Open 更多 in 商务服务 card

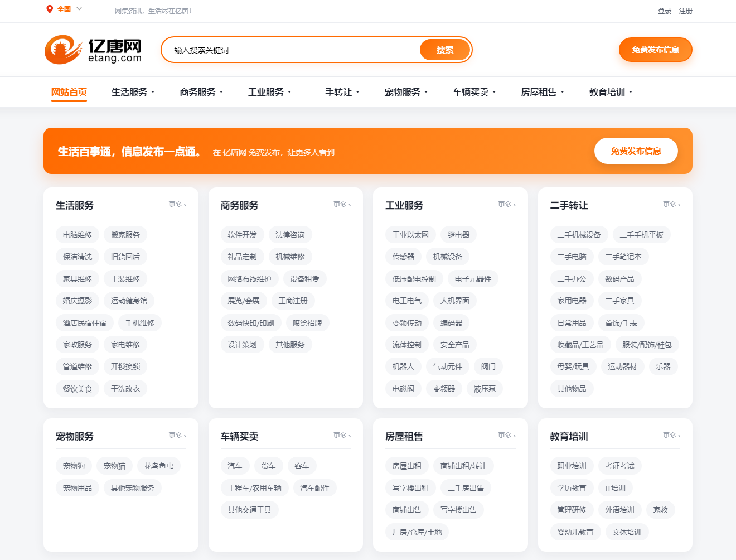click(x=342, y=205)
